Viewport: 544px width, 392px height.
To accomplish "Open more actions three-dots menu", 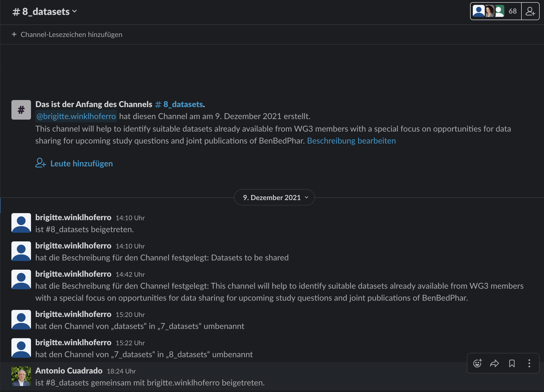I will pos(529,363).
